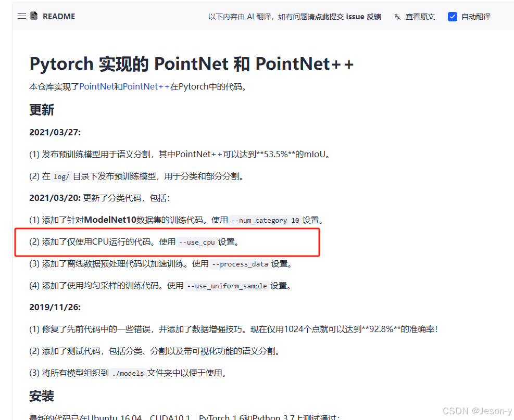
Task: Open the PointNet link in the description
Action: coord(96,86)
